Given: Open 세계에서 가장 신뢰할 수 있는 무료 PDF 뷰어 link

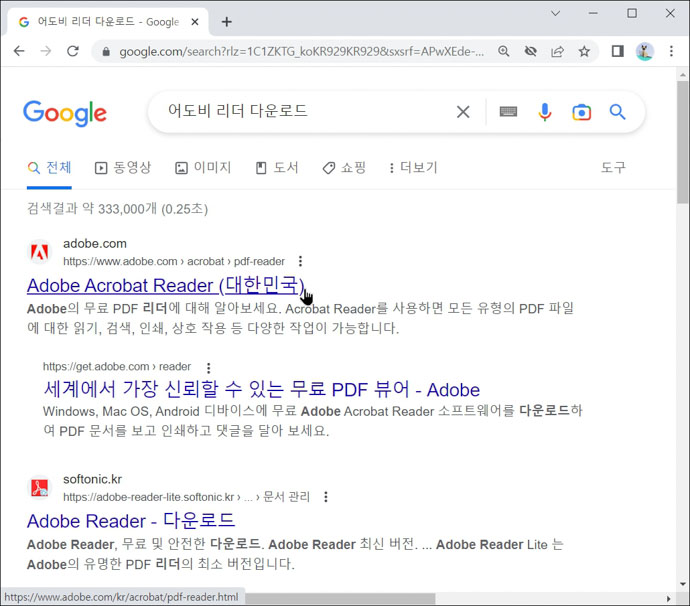Looking at the screenshot, I should [x=261, y=389].
